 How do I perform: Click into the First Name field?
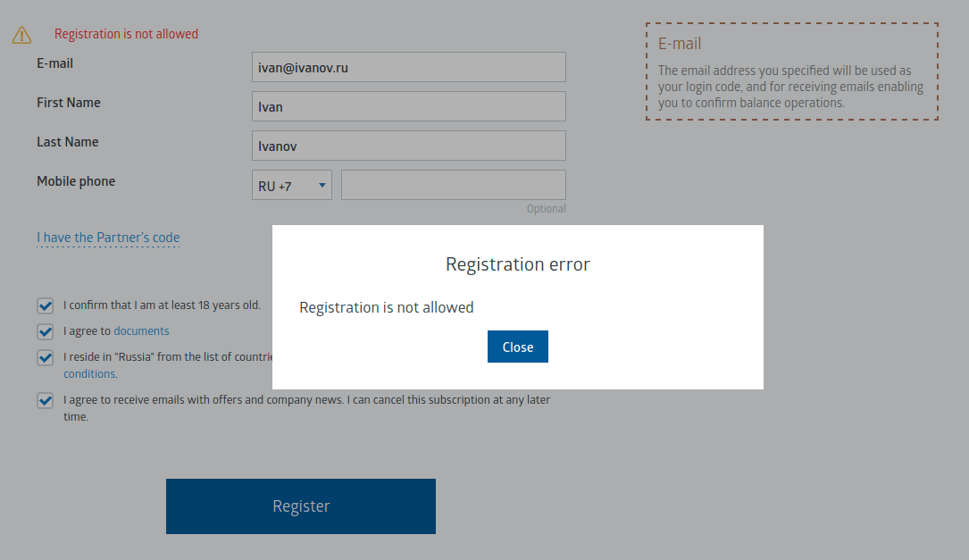pos(409,106)
